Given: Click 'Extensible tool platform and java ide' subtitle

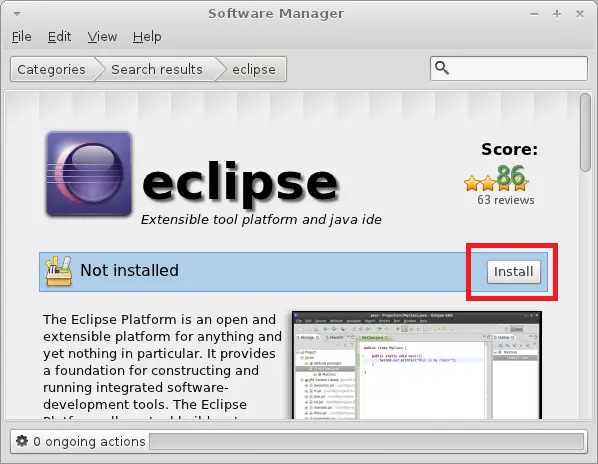Looking at the screenshot, I should click(x=261, y=220).
